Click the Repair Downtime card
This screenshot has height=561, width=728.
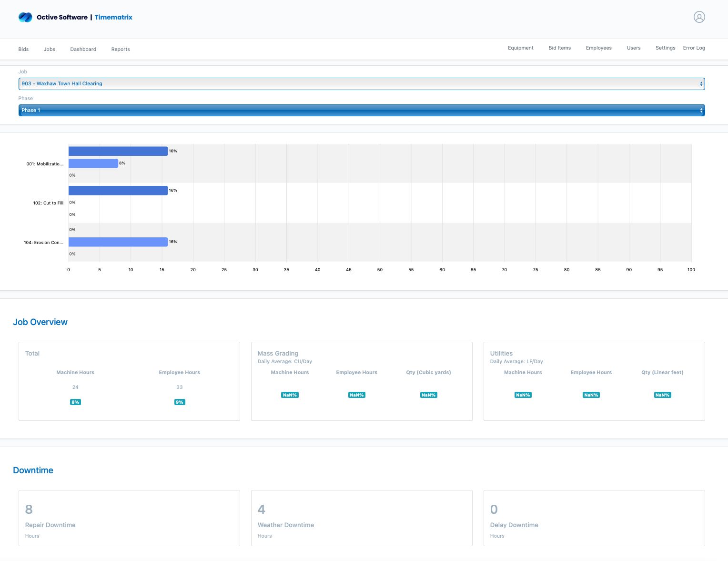(x=129, y=518)
